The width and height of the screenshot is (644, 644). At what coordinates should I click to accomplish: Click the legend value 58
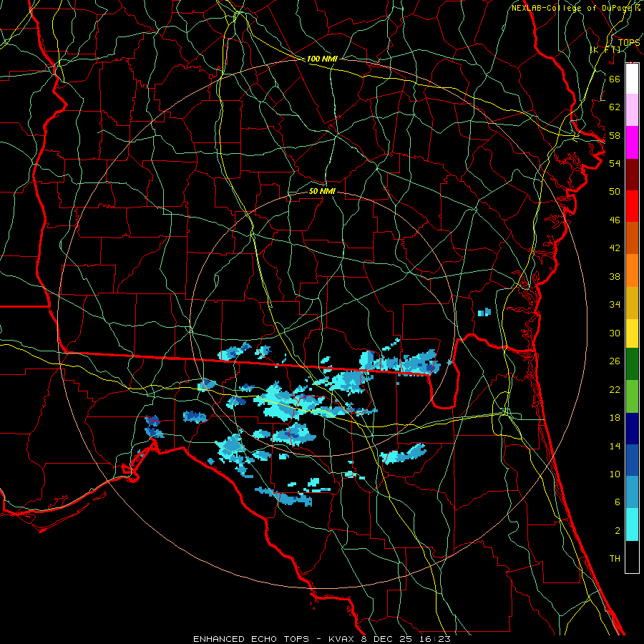coord(615,135)
